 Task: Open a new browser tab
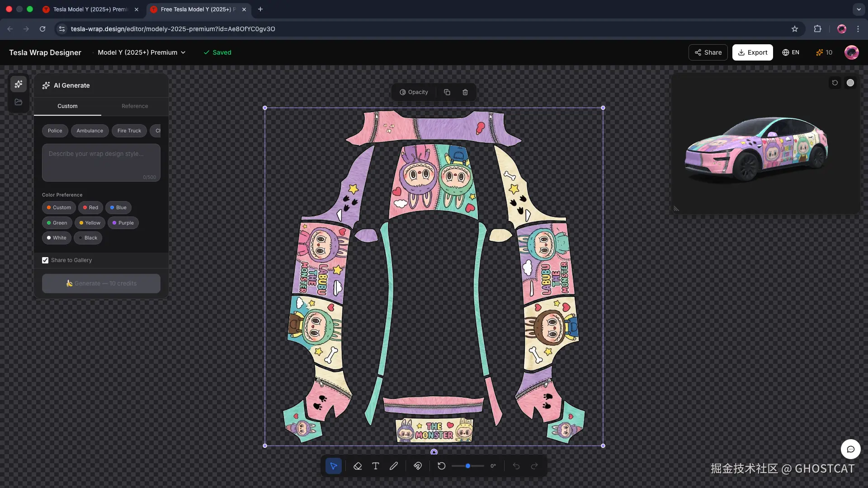click(260, 9)
